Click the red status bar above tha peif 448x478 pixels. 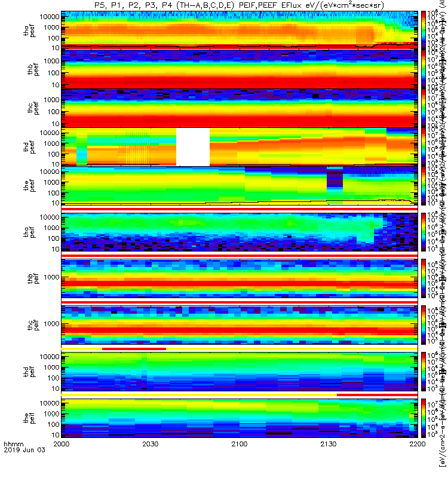point(240,209)
